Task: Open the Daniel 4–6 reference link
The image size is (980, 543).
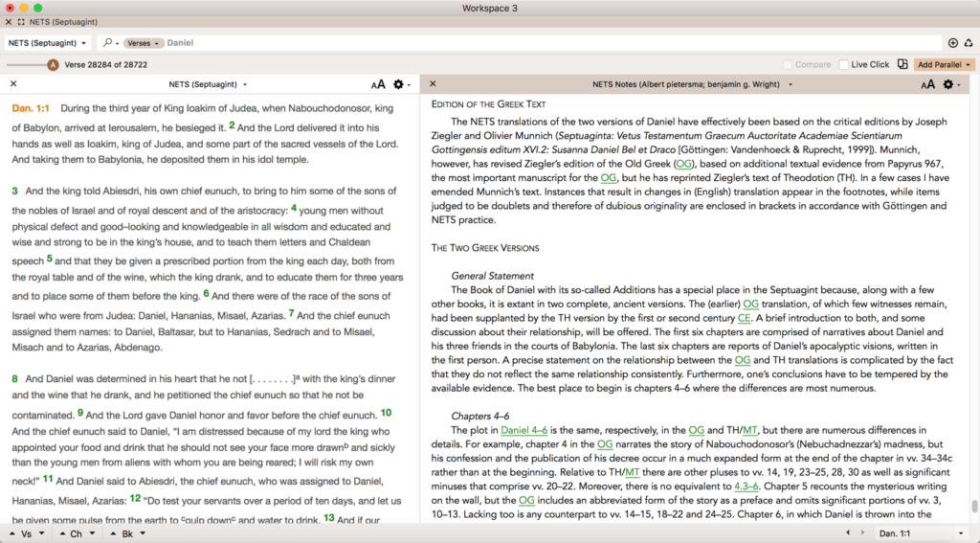Action: coord(523,430)
